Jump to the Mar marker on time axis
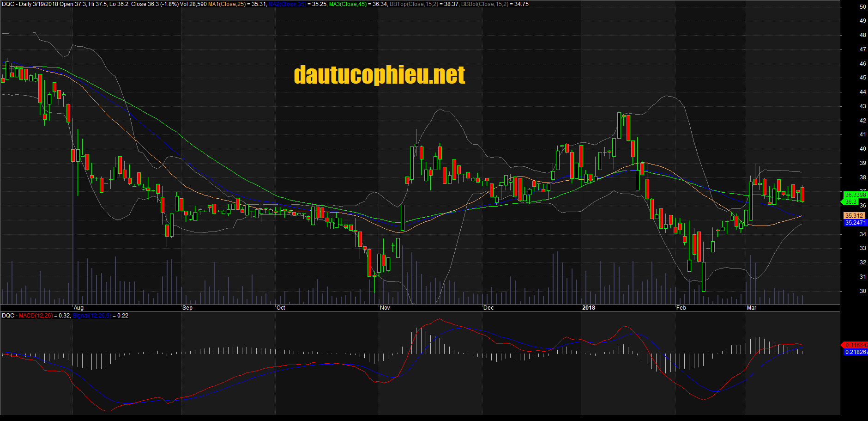The image size is (868, 421). [x=752, y=308]
